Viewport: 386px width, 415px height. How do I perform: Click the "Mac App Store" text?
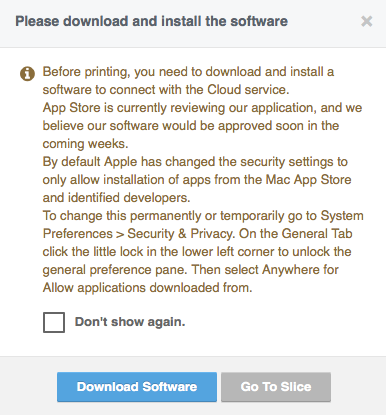pos(308,180)
